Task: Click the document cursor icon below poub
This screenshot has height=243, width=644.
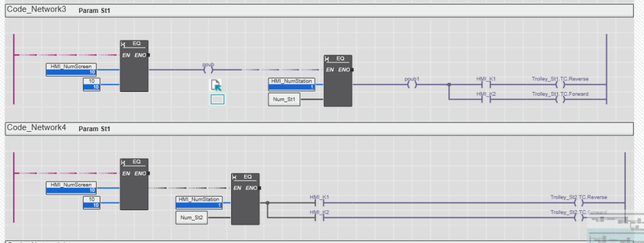Action: click(x=216, y=85)
